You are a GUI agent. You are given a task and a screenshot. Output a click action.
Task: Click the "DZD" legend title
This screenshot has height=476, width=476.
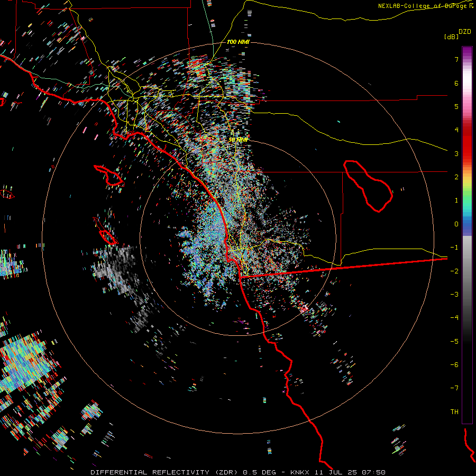(x=465, y=32)
